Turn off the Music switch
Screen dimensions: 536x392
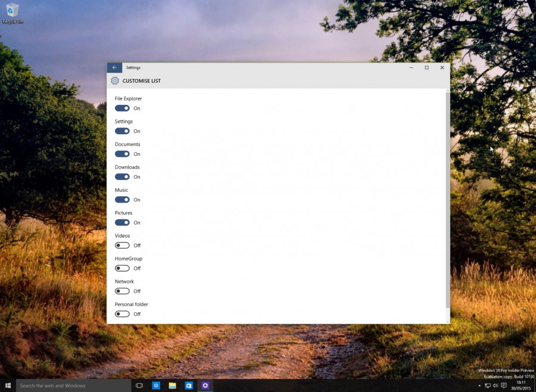click(122, 200)
